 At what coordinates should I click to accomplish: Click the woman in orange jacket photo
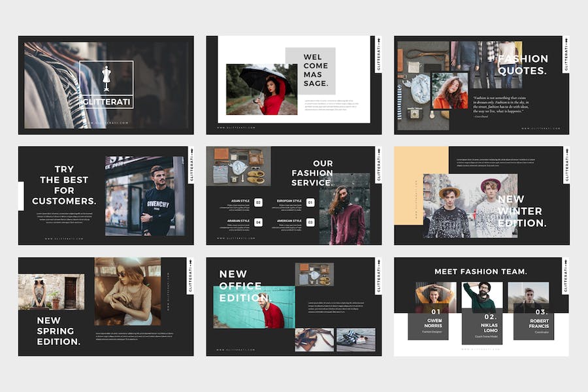[x=449, y=91]
